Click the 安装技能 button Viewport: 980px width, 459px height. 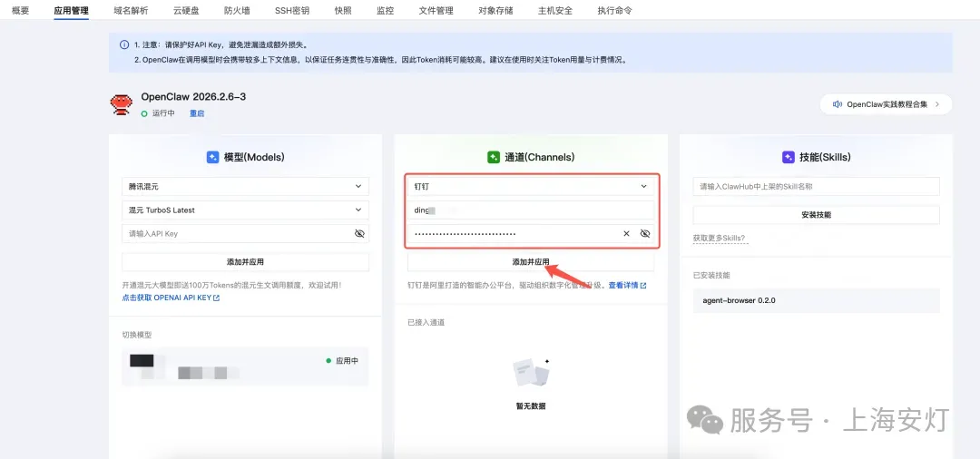pyautogui.click(x=817, y=214)
